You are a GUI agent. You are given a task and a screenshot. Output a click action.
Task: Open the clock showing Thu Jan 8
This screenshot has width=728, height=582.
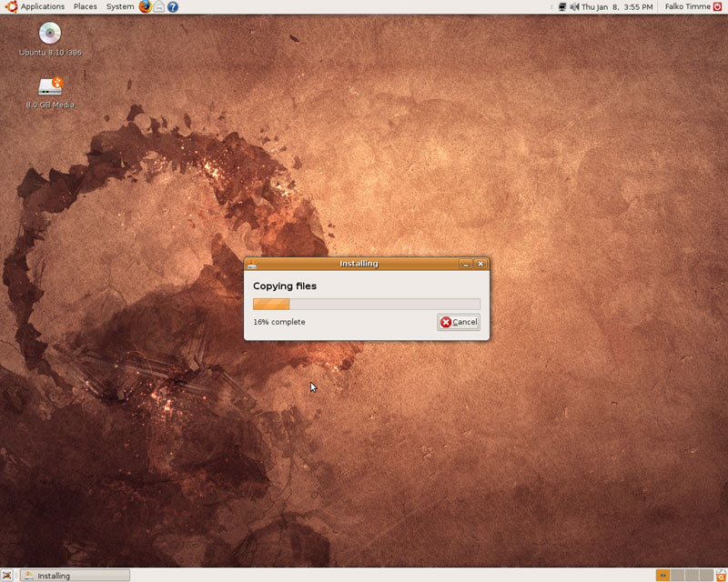617,6
